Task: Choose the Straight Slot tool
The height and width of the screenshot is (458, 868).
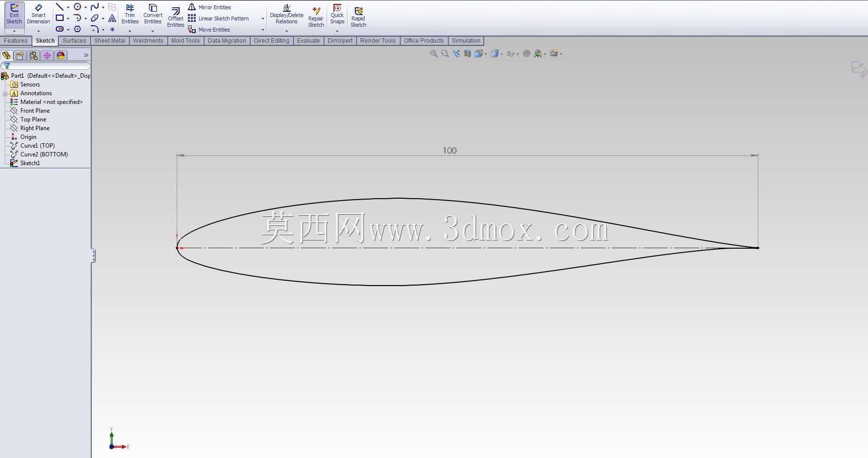Action: click(x=60, y=29)
